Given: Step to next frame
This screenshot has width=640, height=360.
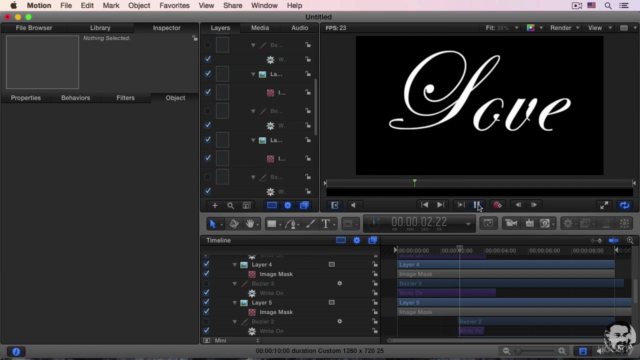Looking at the screenshot, I should tap(533, 205).
